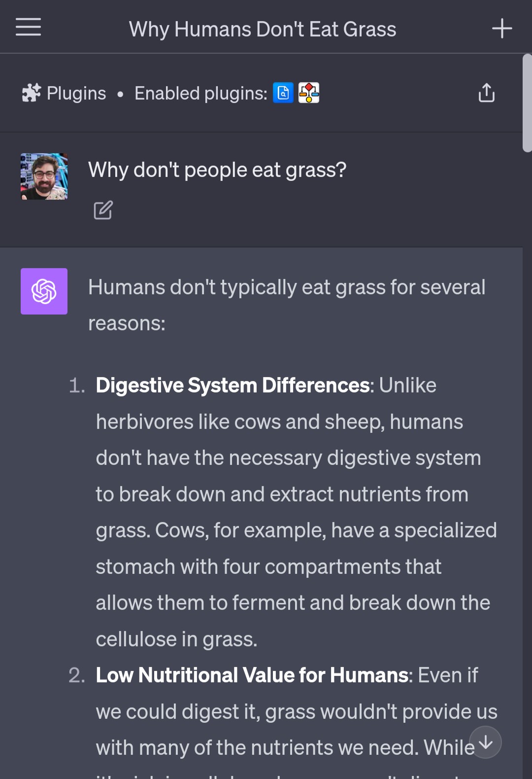Share this conversation using the share icon
532x779 pixels.
pos(486,93)
